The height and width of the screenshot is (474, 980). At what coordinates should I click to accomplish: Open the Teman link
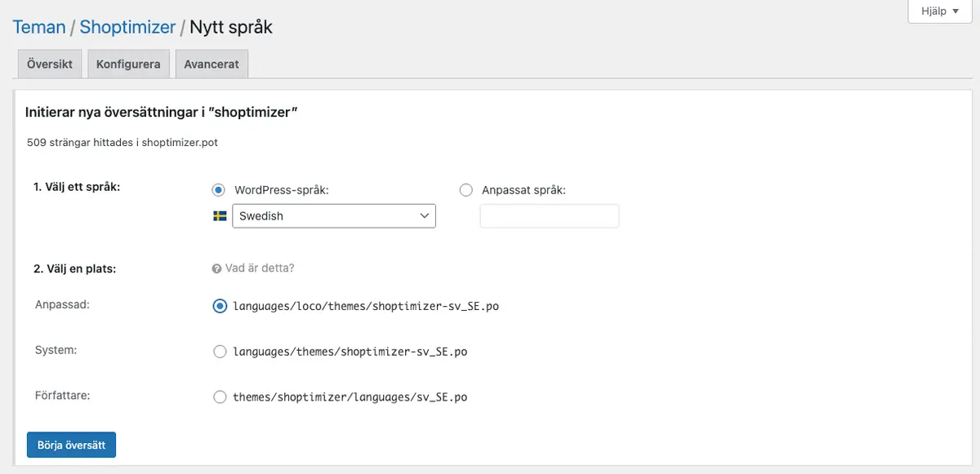[x=38, y=27]
